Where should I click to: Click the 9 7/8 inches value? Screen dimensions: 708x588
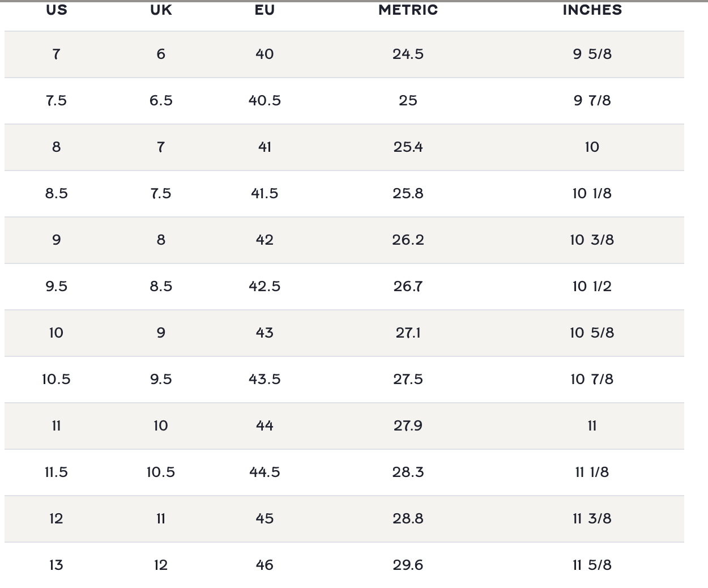(x=592, y=101)
